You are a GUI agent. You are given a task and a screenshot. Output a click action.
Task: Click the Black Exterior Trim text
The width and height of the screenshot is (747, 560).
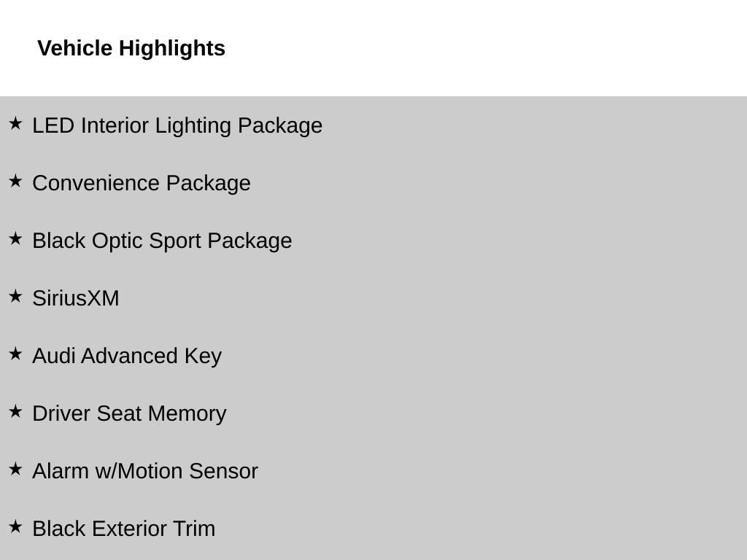[123, 529]
